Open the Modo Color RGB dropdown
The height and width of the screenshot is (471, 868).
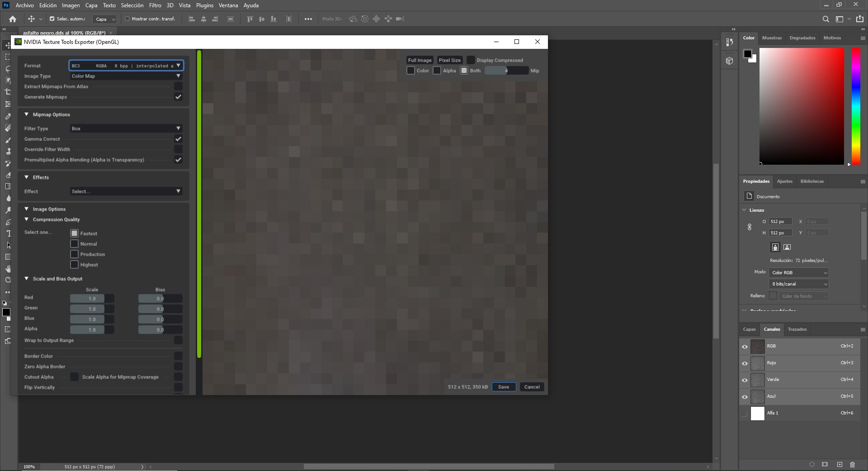tap(798, 273)
